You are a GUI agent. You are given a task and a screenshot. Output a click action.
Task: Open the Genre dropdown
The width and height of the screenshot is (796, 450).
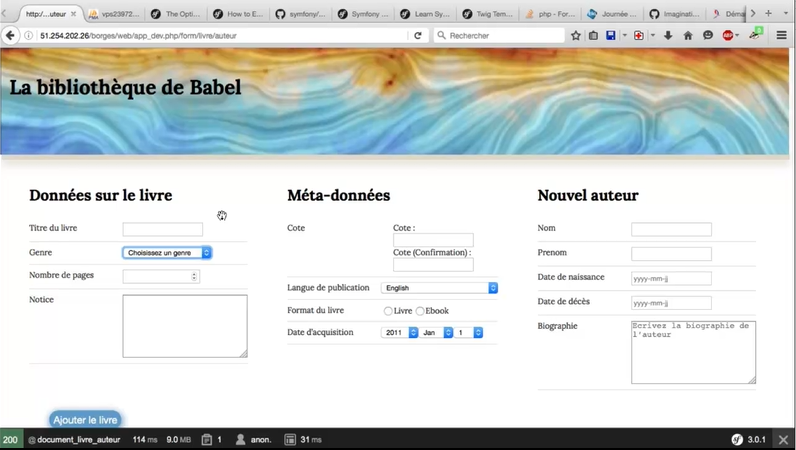click(x=167, y=253)
